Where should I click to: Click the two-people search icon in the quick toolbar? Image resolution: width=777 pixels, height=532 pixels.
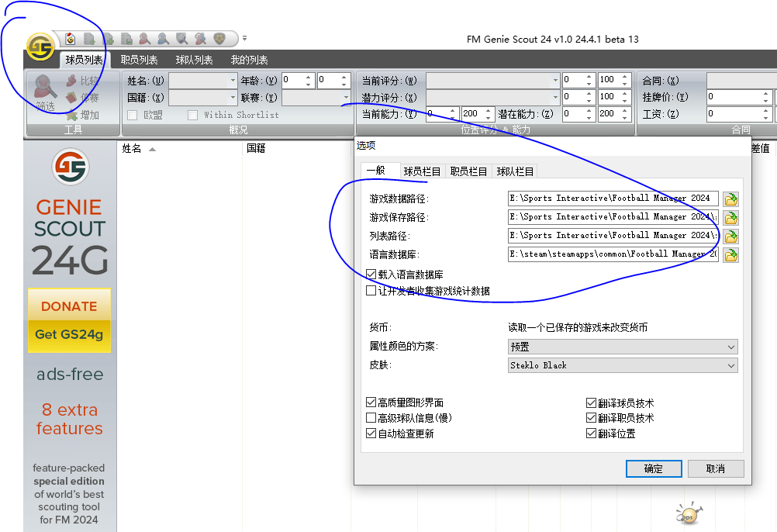(x=200, y=39)
